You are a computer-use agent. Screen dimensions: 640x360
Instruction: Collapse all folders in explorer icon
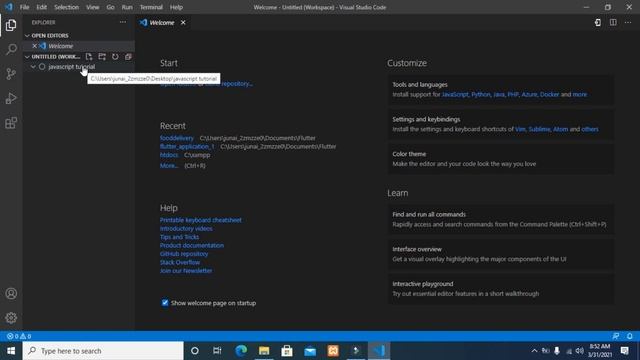pyautogui.click(x=128, y=57)
